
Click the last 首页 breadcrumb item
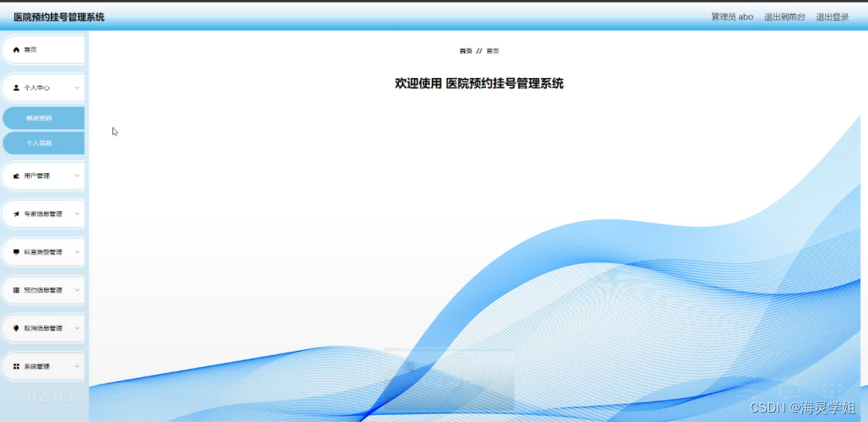[492, 51]
